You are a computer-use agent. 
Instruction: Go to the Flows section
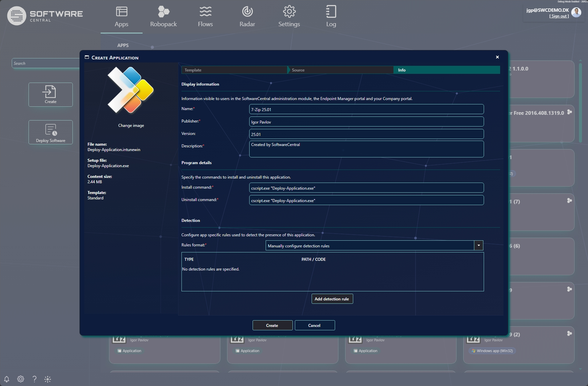click(x=205, y=17)
